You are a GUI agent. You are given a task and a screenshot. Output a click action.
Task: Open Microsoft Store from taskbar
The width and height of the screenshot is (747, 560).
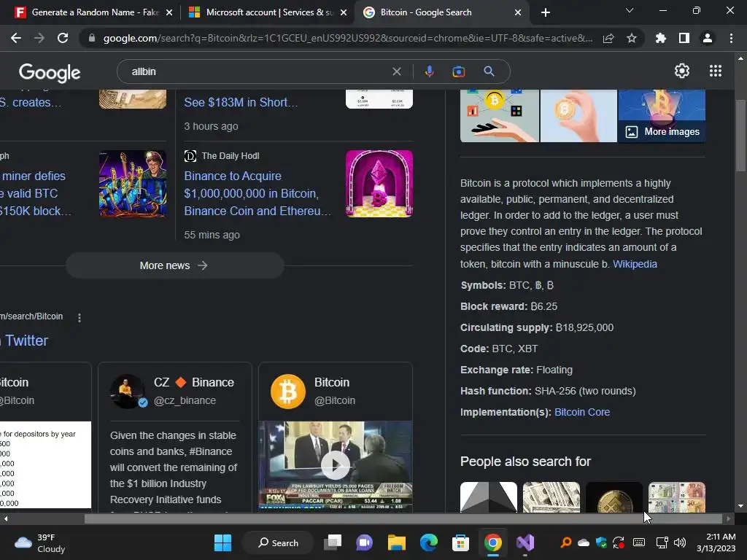click(461, 542)
